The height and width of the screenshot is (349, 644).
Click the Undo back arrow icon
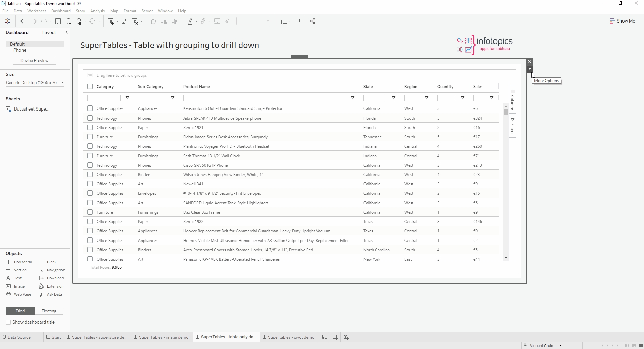click(x=23, y=21)
